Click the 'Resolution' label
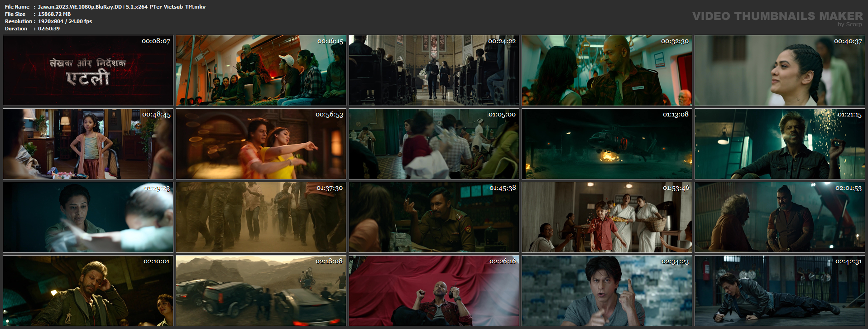This screenshot has width=868, height=329. (x=19, y=21)
